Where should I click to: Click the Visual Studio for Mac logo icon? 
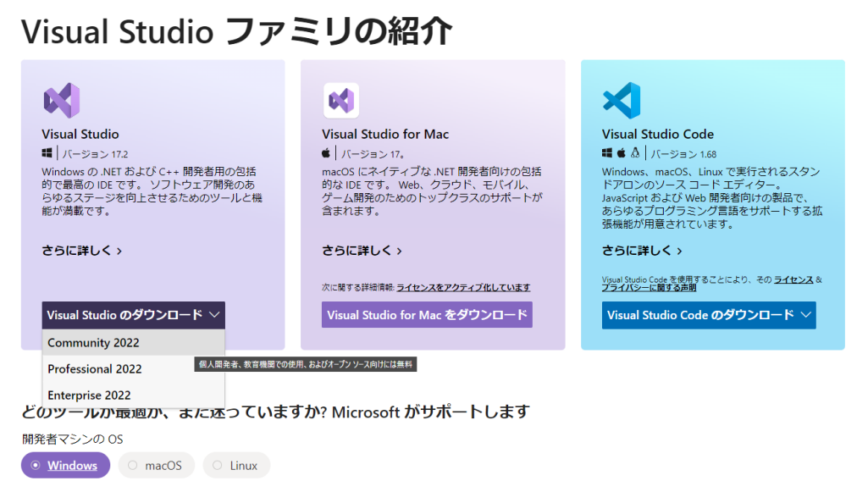pos(341,100)
